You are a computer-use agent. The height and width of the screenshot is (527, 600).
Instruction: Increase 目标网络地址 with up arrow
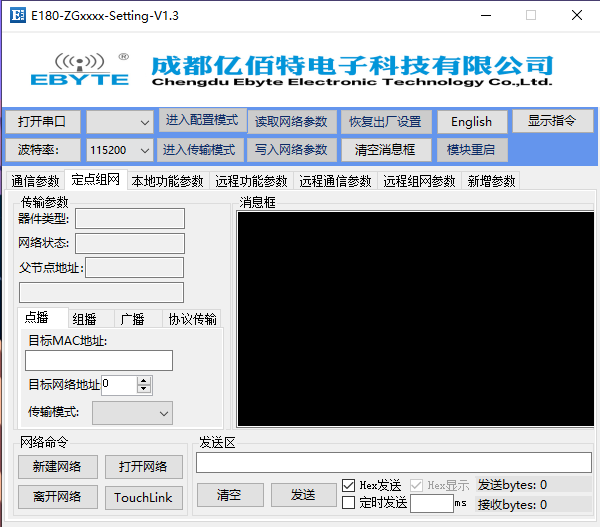click(x=144, y=381)
